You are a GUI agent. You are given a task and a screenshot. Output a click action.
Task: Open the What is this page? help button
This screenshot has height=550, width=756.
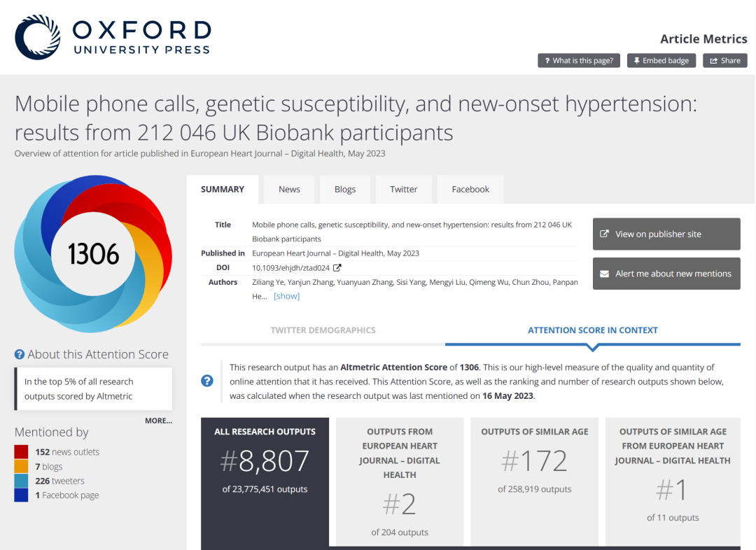(x=579, y=60)
